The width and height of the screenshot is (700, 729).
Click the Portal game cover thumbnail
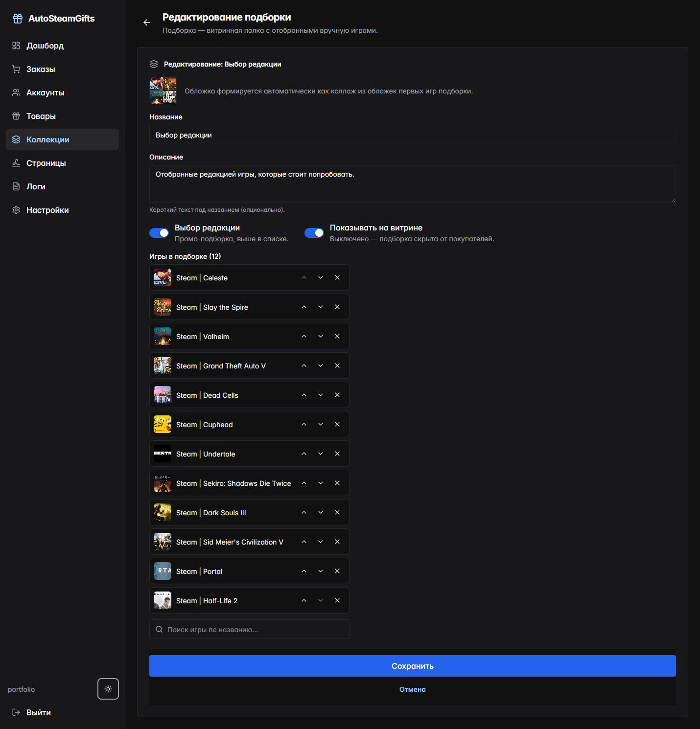[x=163, y=571]
